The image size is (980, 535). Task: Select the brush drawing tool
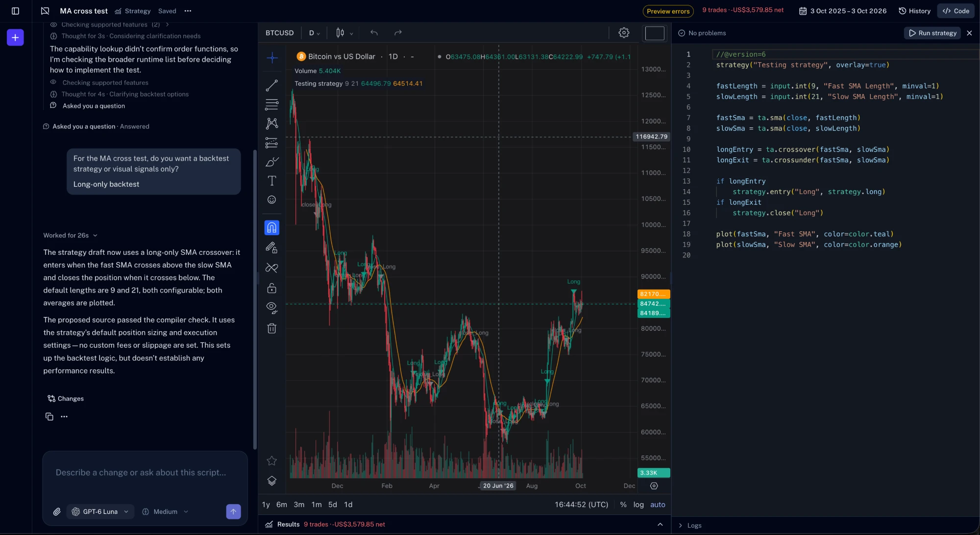(x=272, y=162)
